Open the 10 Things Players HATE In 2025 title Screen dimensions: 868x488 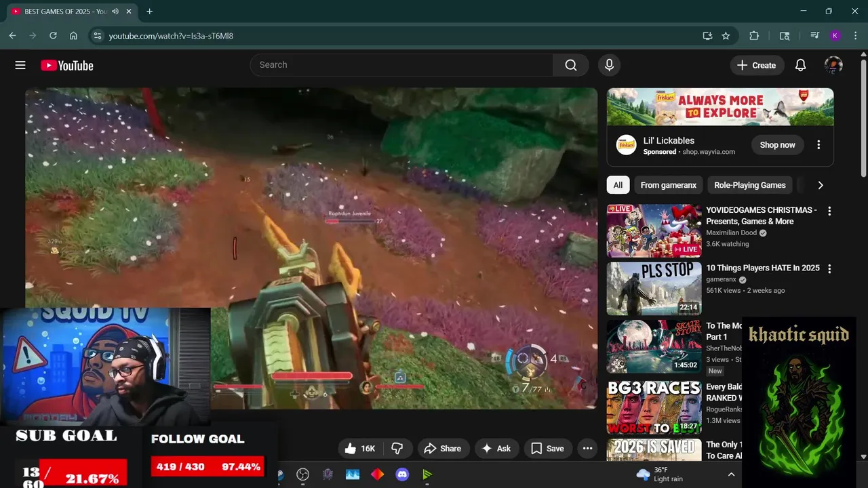[x=763, y=268]
